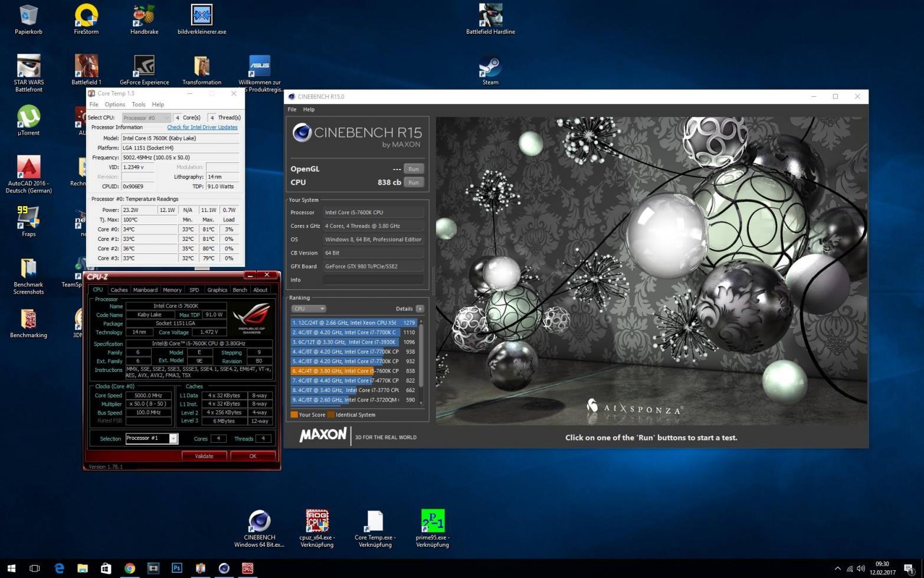
Task: Open Select CPU dropdown in Core Temp
Action: pos(146,117)
